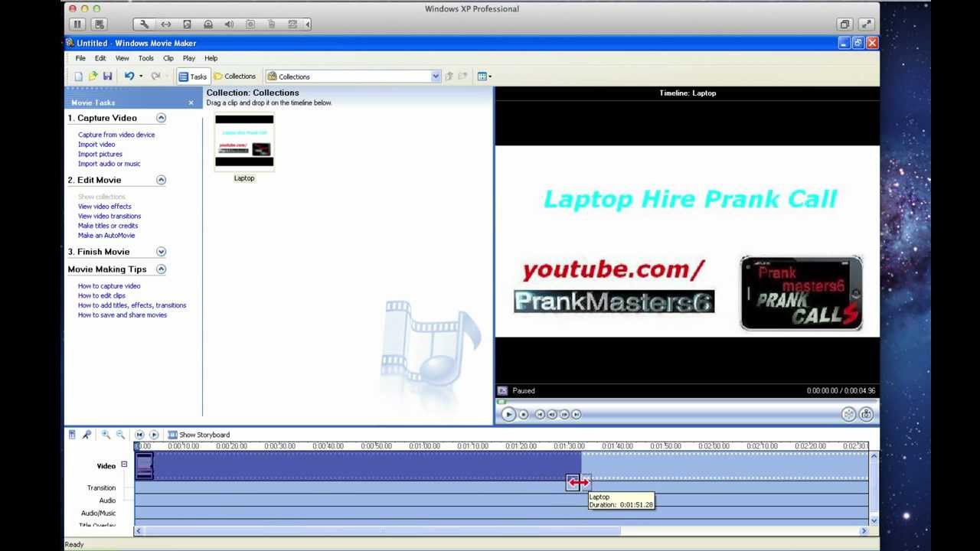The image size is (980, 551).
Task: Undo the last action
Action: click(x=129, y=77)
